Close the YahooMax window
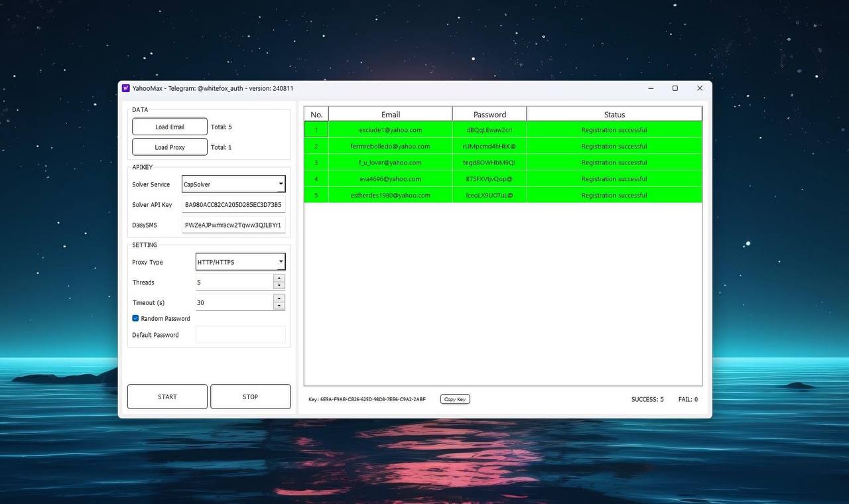This screenshot has width=849, height=504. tap(700, 88)
